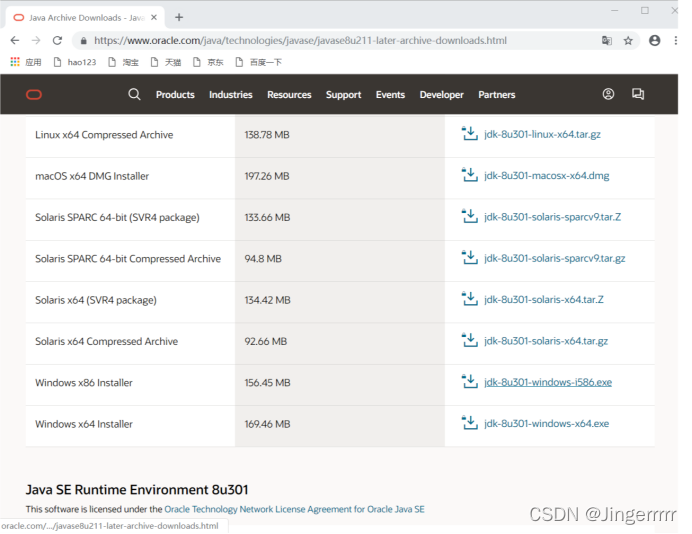This screenshot has width=692, height=534.
Task: Click download icon for jdk-8u301-windows-x64.exe
Action: [x=470, y=423]
